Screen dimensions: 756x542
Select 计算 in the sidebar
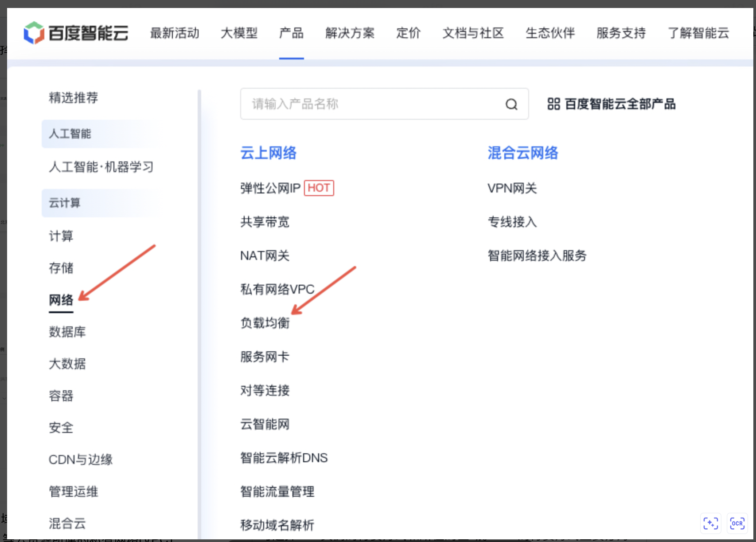61,236
